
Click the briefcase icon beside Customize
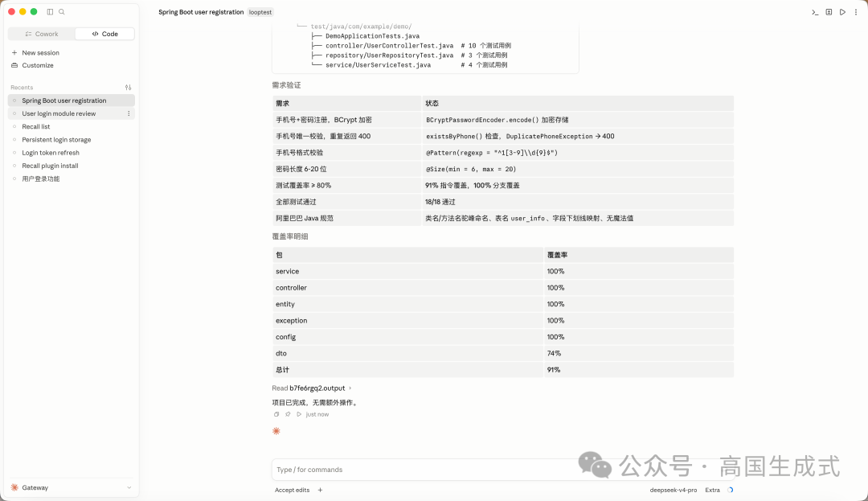coord(14,65)
